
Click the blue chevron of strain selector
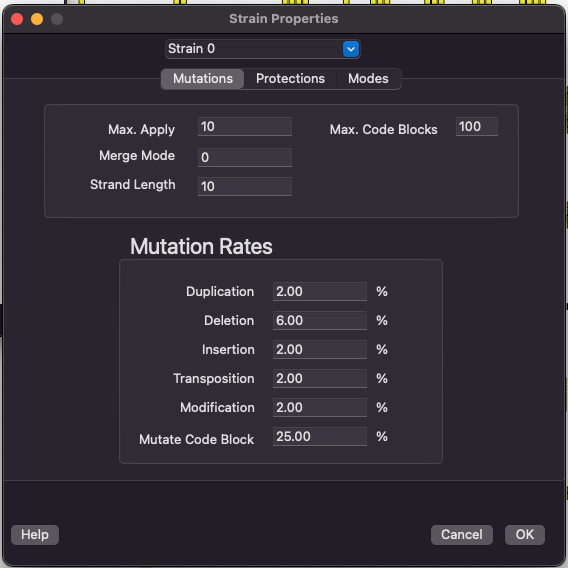(351, 49)
